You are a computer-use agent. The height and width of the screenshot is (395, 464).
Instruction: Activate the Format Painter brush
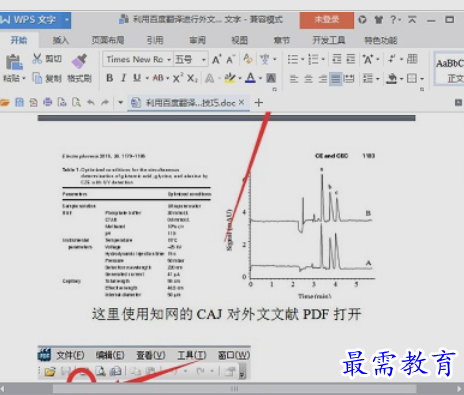79,61
